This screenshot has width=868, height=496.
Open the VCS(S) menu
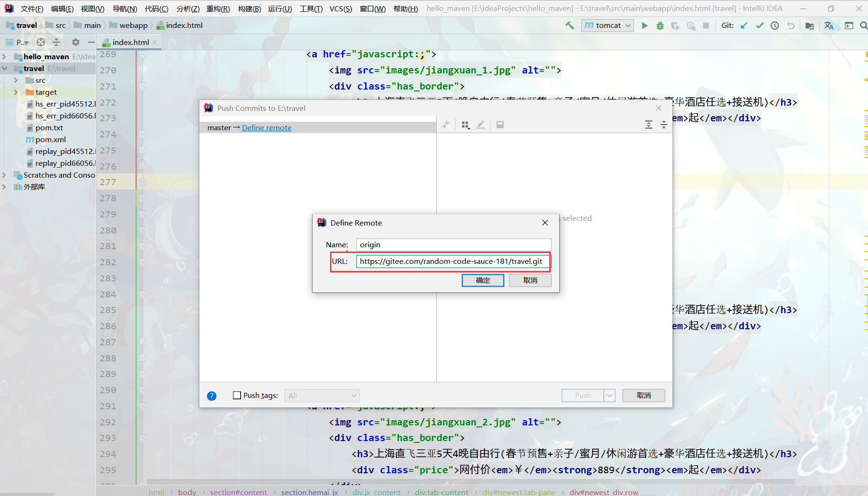pos(341,9)
